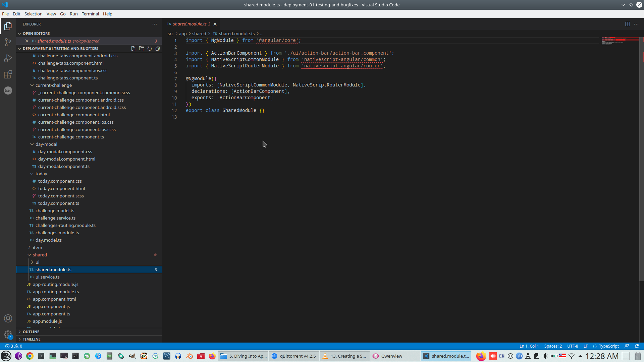This screenshot has width=644, height=362.
Task: Open the Terminal menu
Action: (90, 14)
